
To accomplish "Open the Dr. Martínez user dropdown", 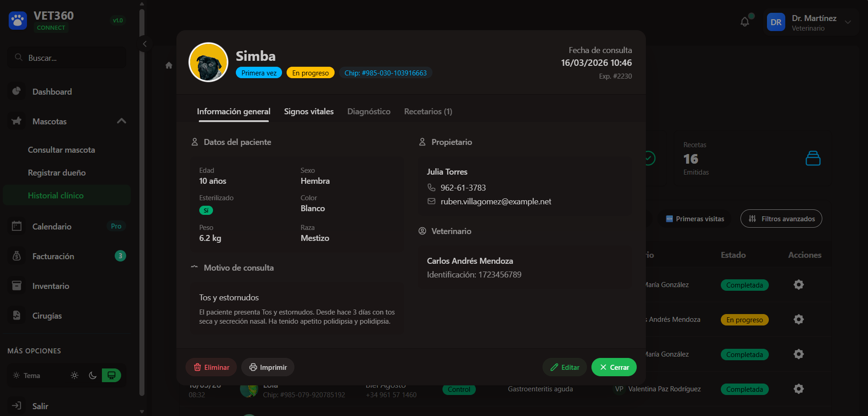I will 848,22.
